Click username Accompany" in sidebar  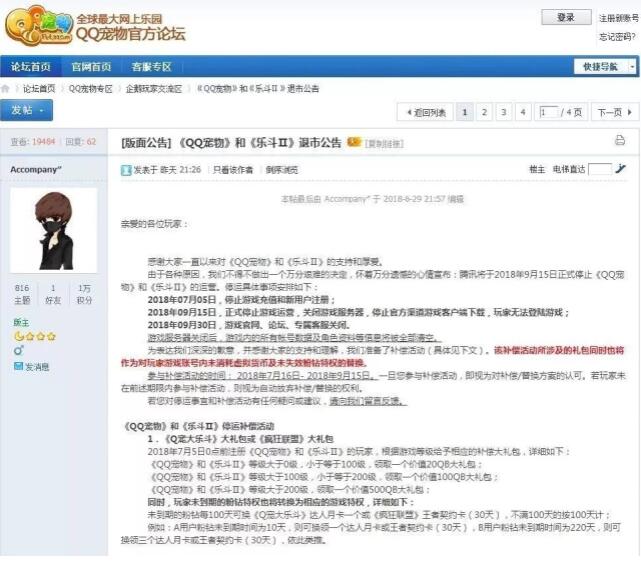(x=36, y=169)
